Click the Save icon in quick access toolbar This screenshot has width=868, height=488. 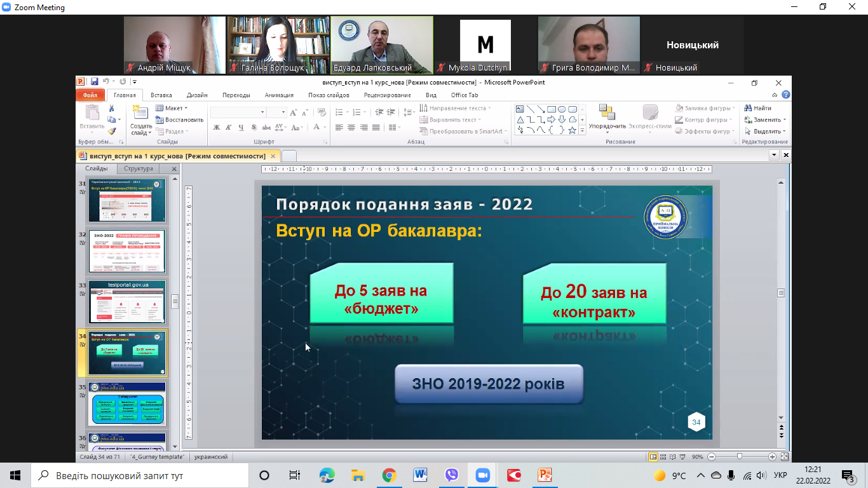tap(94, 82)
